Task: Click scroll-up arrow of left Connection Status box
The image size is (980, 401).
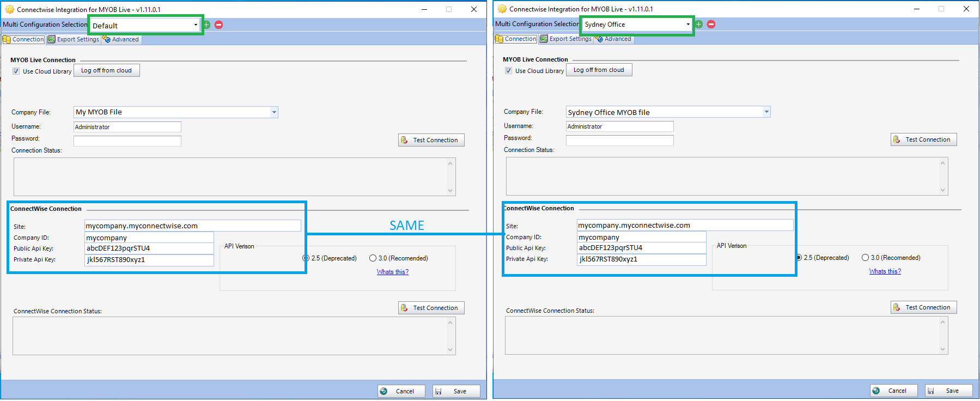Action: click(451, 163)
